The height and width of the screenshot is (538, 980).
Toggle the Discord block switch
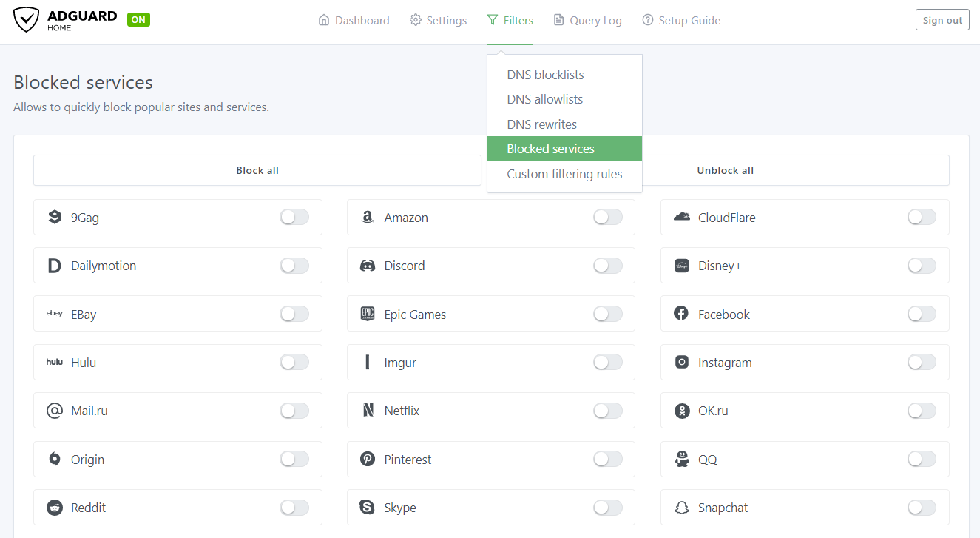click(x=608, y=266)
